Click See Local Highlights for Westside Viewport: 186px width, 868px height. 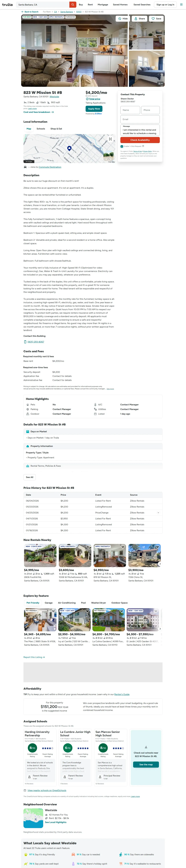point(56,822)
